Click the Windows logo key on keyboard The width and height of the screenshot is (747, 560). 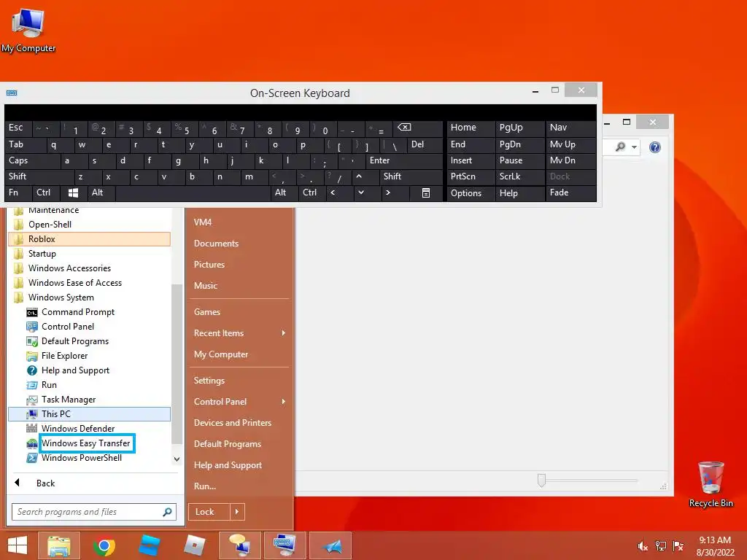(73, 192)
